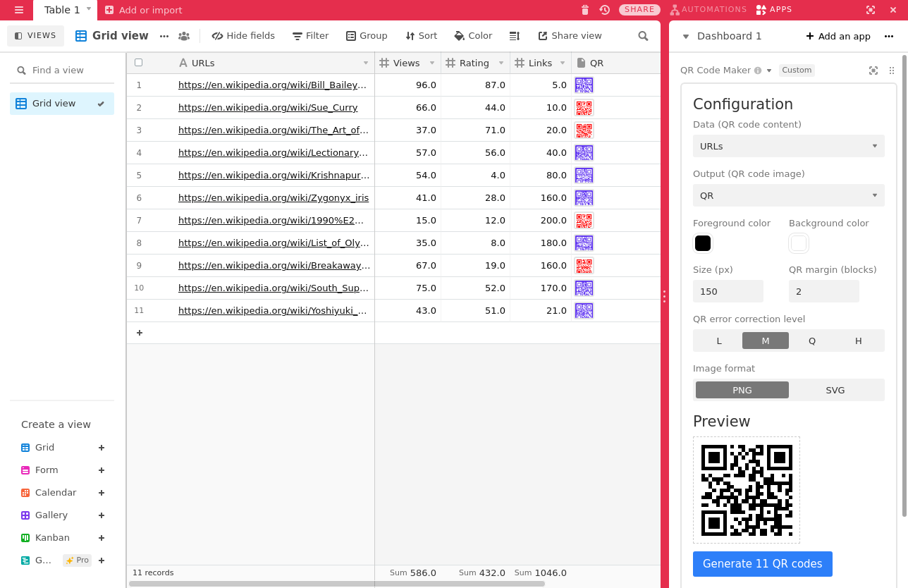Open the Filter menu

[311, 36]
